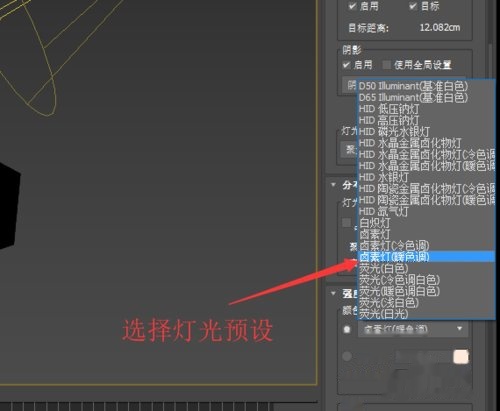This screenshot has width=500, height=411.
Task: Select 荧光(日光) preset
Action: pos(426,314)
